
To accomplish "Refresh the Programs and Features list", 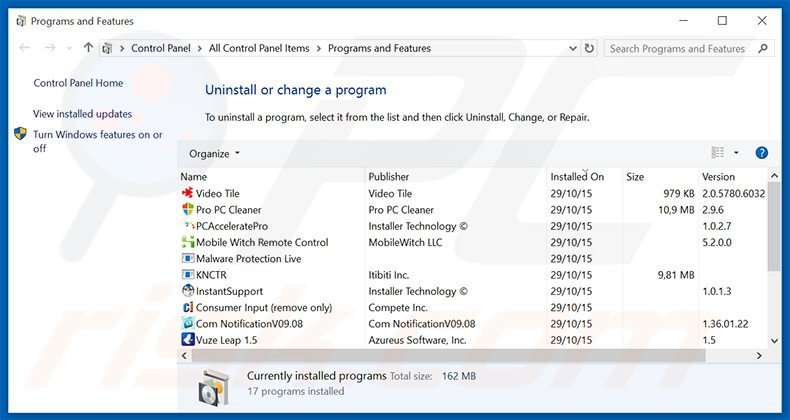I will click(589, 48).
